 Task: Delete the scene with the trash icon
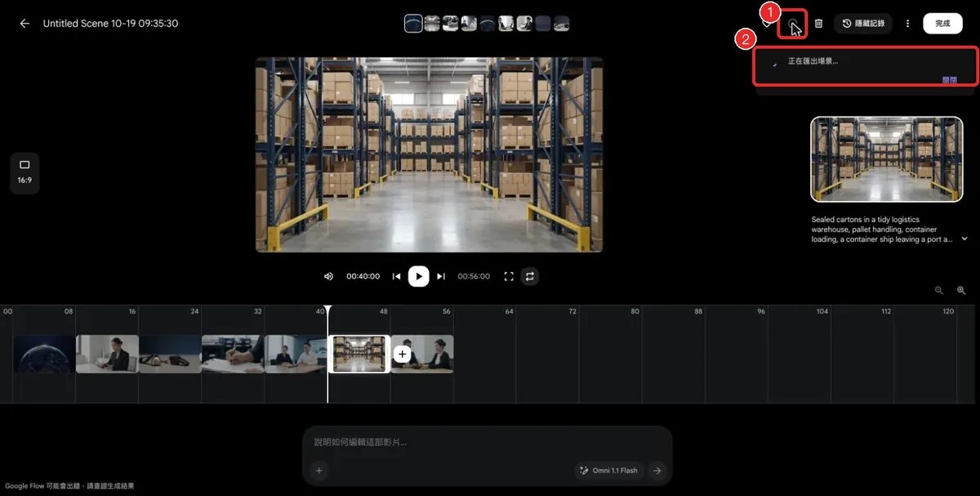(818, 24)
